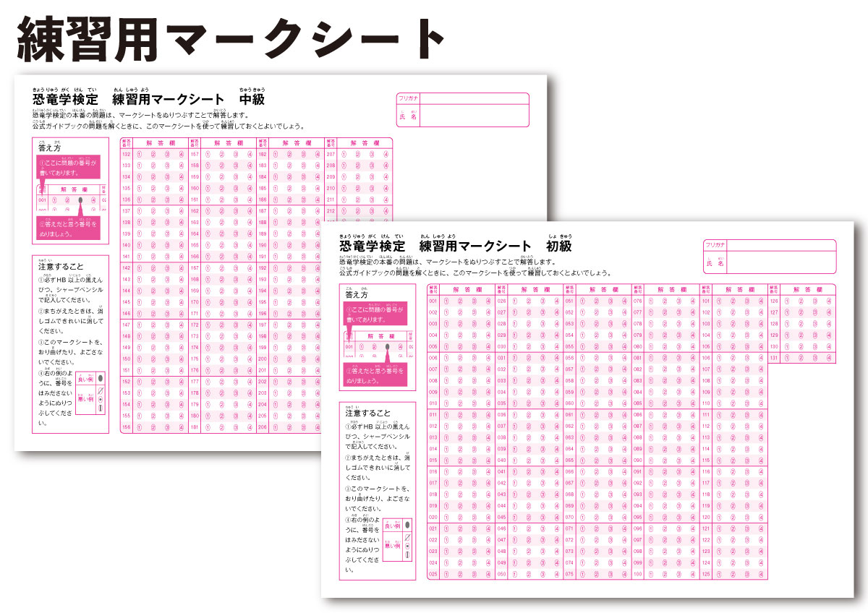Select the 悪い例 mark example on the 中級 sheet
The image size is (868, 613).
pos(86,398)
